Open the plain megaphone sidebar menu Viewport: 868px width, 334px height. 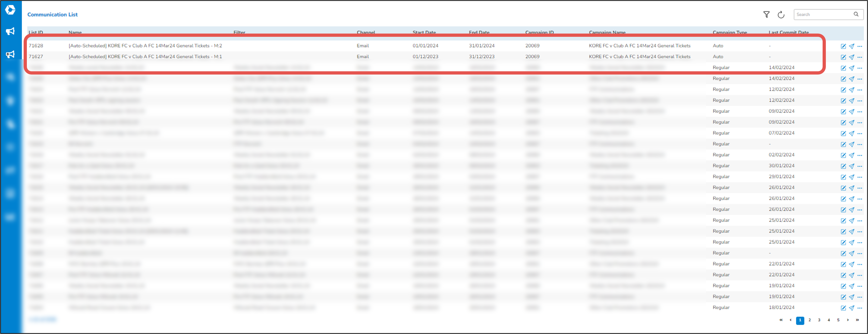pos(10,31)
